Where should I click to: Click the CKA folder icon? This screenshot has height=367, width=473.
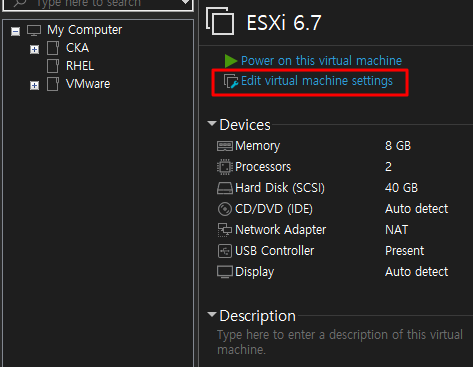pyautogui.click(x=53, y=48)
